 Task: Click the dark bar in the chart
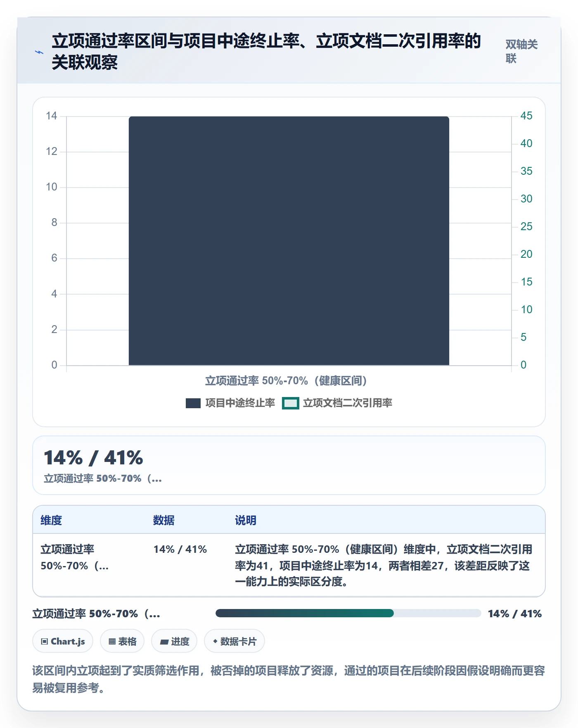coord(289,241)
